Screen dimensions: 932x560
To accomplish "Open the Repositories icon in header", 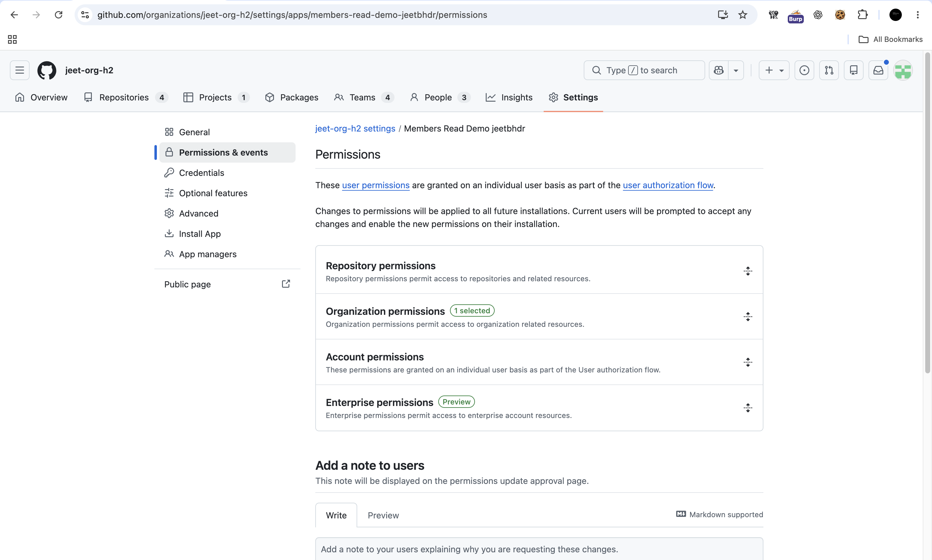I will click(x=854, y=70).
